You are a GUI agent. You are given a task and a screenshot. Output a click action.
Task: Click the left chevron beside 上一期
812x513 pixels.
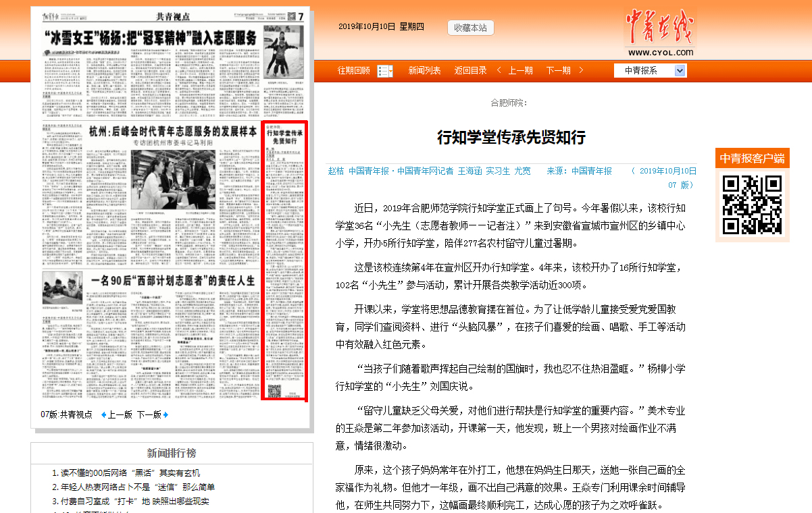[499, 70]
